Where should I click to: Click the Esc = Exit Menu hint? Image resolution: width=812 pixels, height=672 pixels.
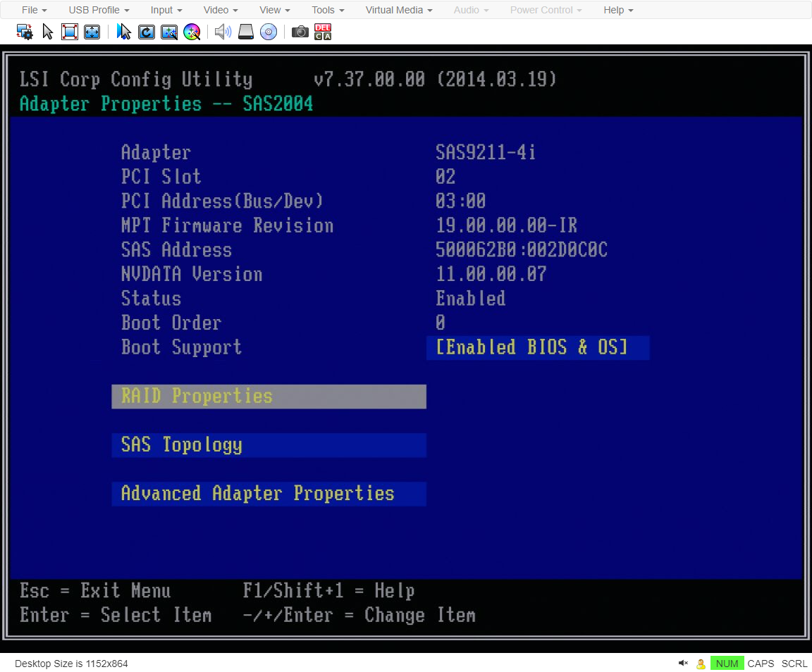coord(95,591)
